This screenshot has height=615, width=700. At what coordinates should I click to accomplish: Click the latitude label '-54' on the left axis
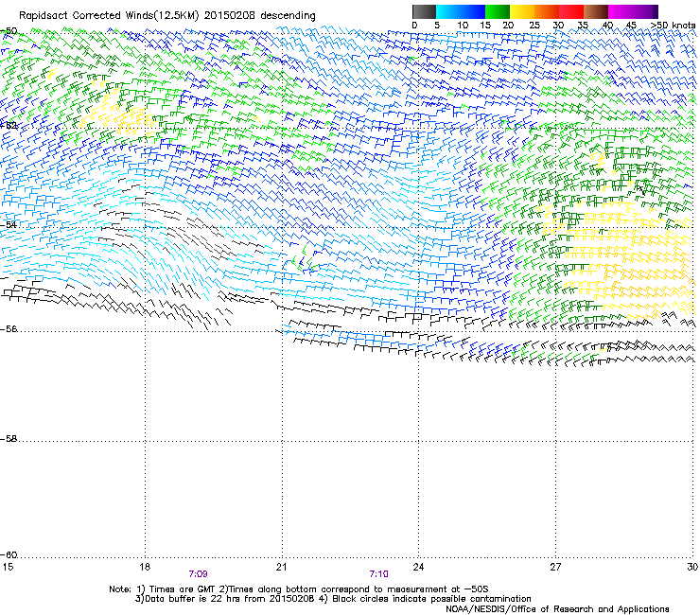9,225
